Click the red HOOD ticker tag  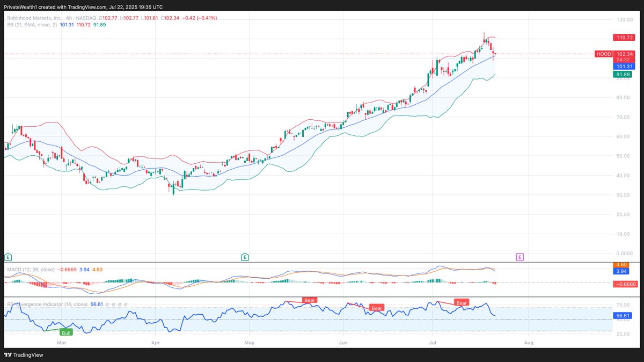pyautogui.click(x=604, y=54)
